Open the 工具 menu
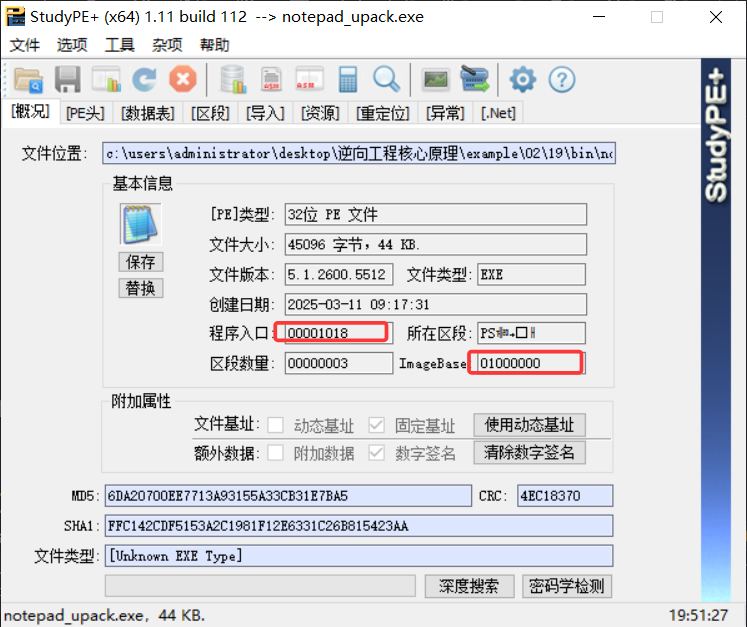 click(x=120, y=45)
